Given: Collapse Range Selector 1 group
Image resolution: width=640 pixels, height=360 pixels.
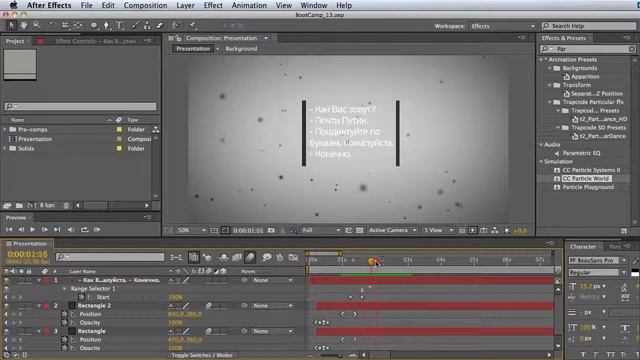Looking at the screenshot, I should click(x=64, y=289).
